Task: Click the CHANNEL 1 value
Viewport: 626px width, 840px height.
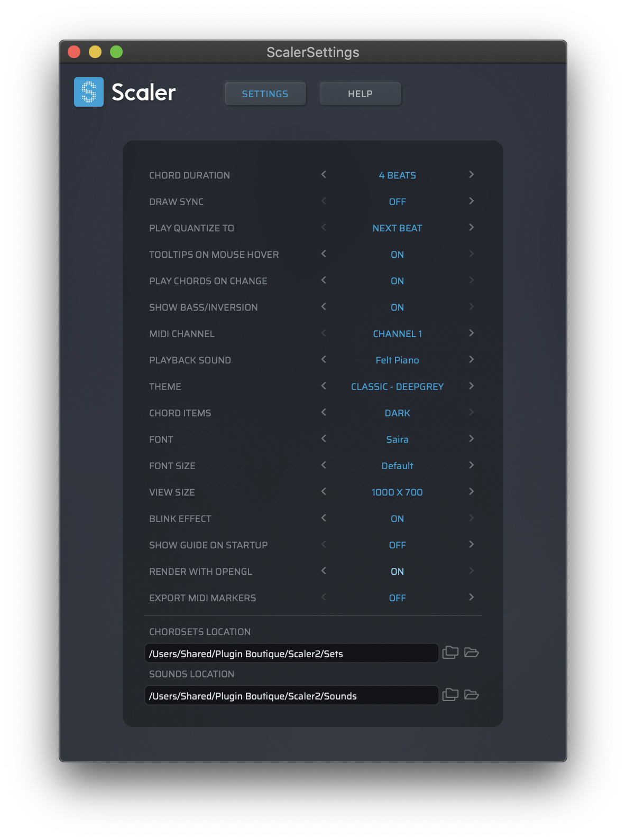Action: [398, 334]
